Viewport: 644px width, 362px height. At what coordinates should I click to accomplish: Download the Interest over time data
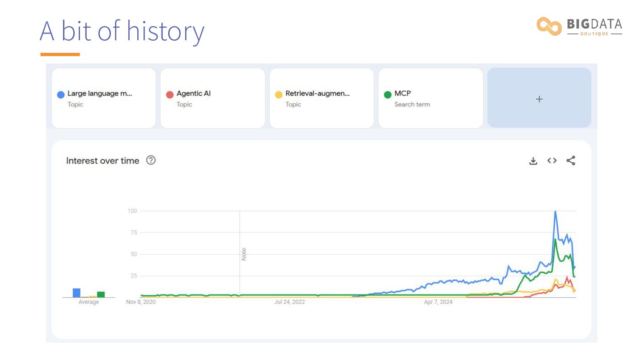click(x=533, y=161)
